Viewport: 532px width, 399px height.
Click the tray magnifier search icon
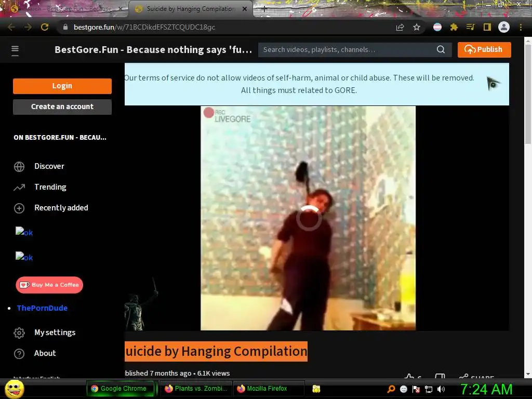point(391,389)
